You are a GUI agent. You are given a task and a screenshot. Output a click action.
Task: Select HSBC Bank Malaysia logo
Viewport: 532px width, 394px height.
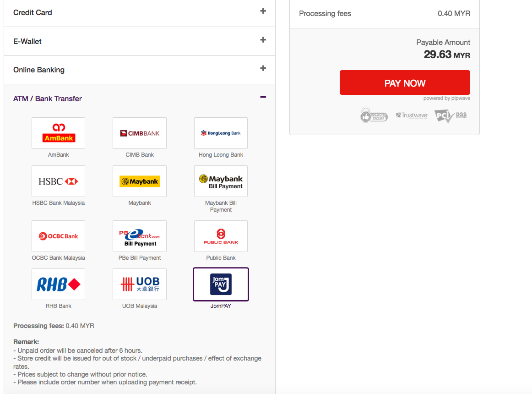pyautogui.click(x=58, y=181)
